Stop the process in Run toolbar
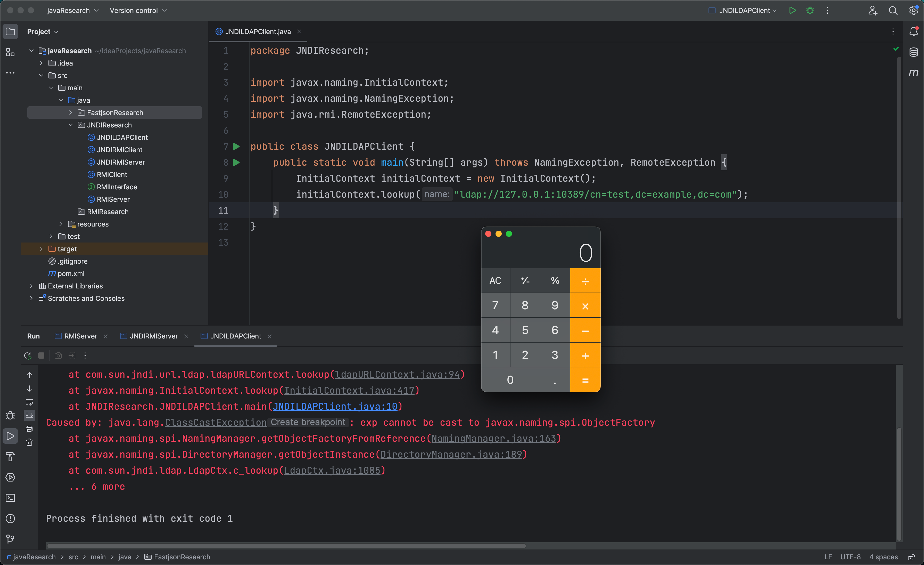Screen dimensions: 924x565 pos(41,356)
